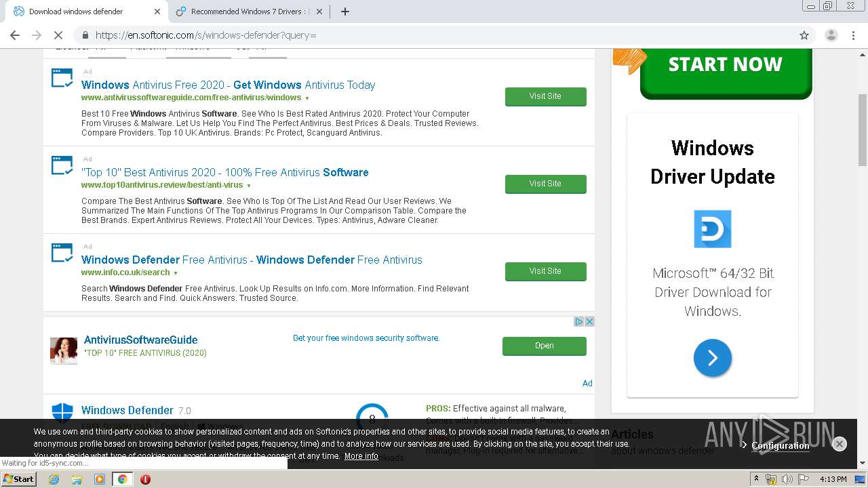Screen dimensions: 868x488
Task: Click window icon beside Windows Antivirus Free ad
Action: [x=62, y=78]
